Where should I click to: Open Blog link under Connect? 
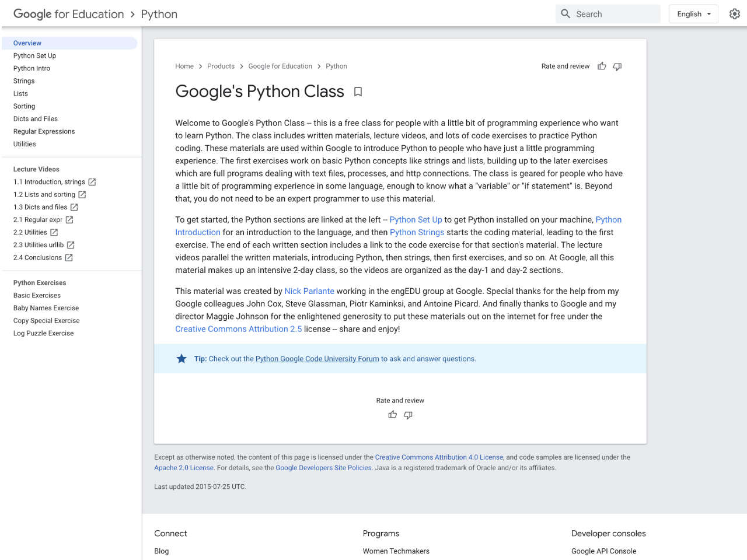(162, 551)
